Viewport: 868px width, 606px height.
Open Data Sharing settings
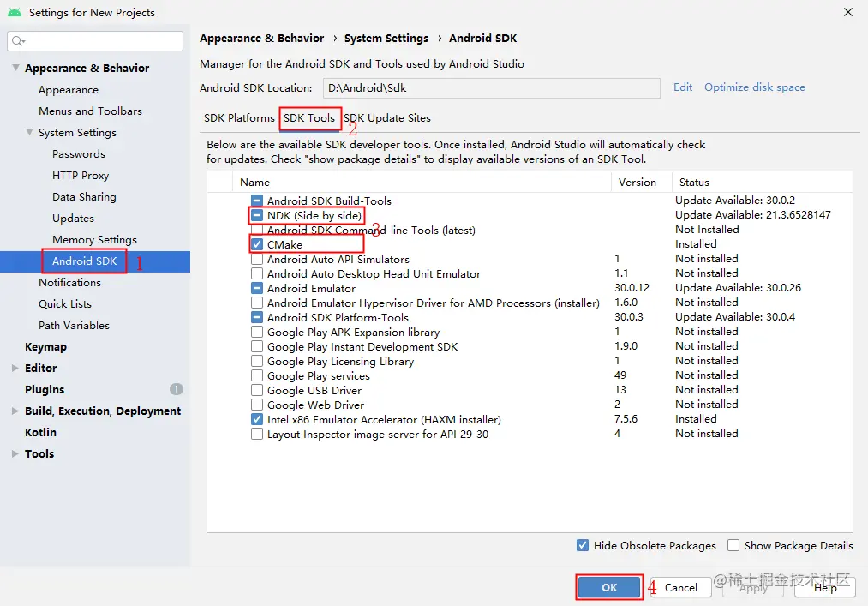(x=84, y=196)
